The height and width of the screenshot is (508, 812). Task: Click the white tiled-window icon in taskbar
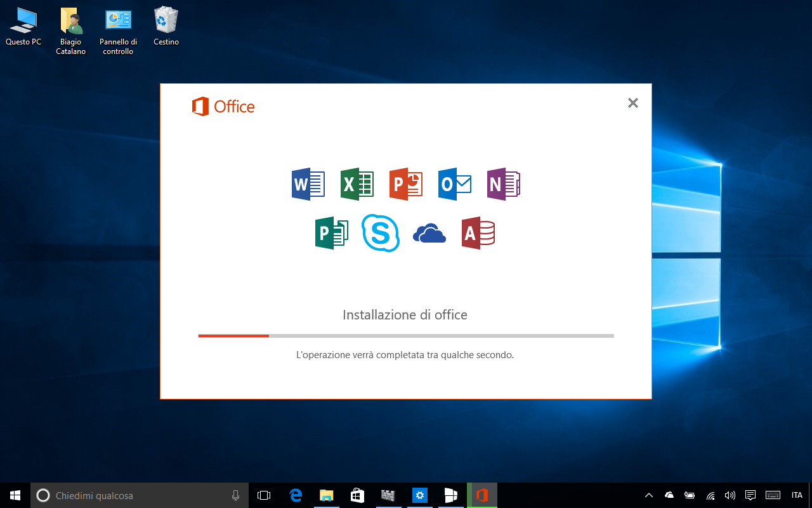point(450,495)
